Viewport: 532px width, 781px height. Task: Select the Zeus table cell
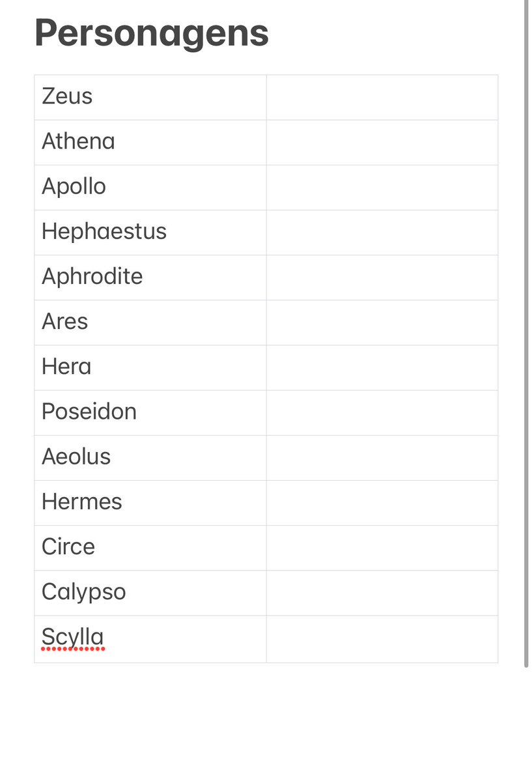150,98
